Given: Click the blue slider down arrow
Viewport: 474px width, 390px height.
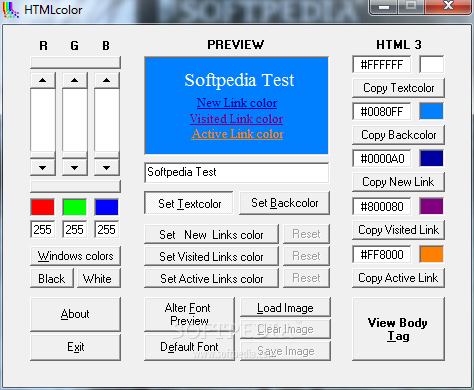Looking at the screenshot, I should pyautogui.click(x=107, y=167).
